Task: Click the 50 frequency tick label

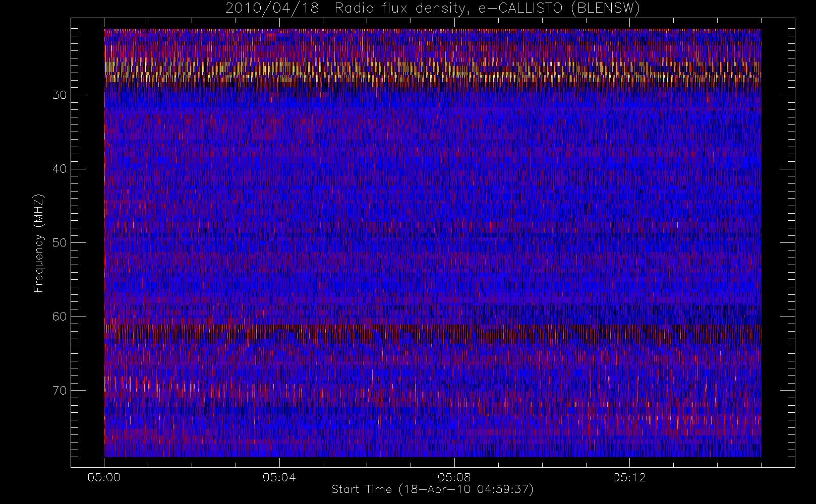Action: click(x=60, y=243)
